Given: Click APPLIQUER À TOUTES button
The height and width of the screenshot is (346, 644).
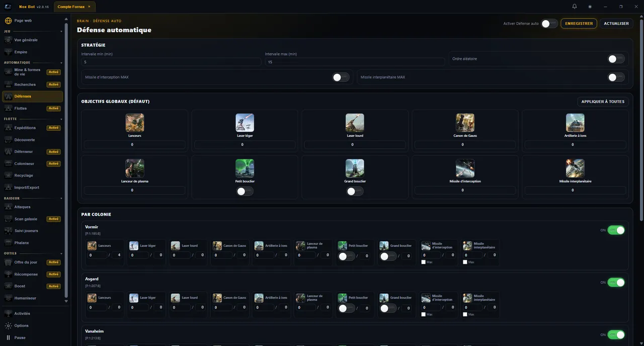Looking at the screenshot, I should point(603,102).
